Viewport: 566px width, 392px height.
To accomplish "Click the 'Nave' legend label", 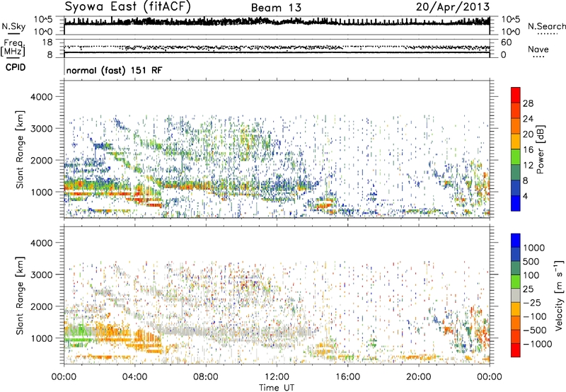I will tap(538, 50).
